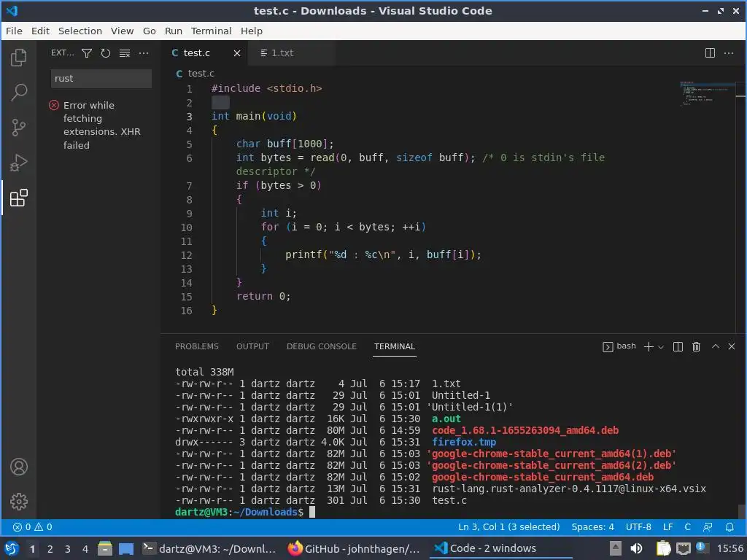Click the terminal prompt line
747x560 pixels.
[245, 512]
